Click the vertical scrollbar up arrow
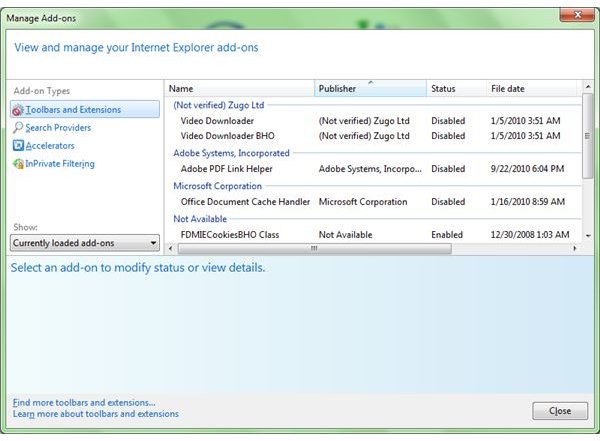The image size is (600, 441). [x=587, y=87]
